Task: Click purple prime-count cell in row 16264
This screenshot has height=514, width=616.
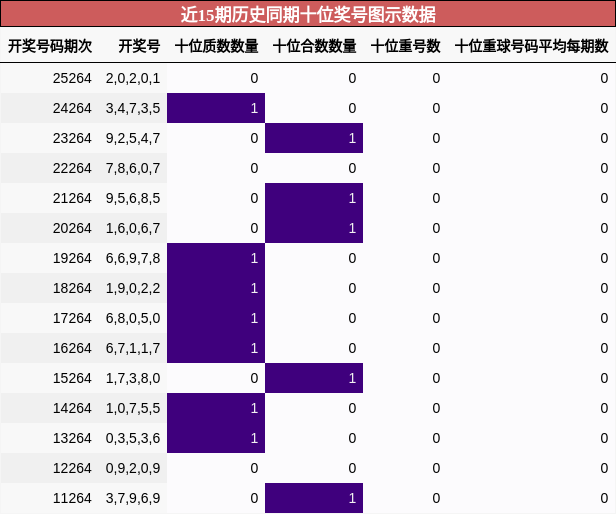Action: click(216, 348)
